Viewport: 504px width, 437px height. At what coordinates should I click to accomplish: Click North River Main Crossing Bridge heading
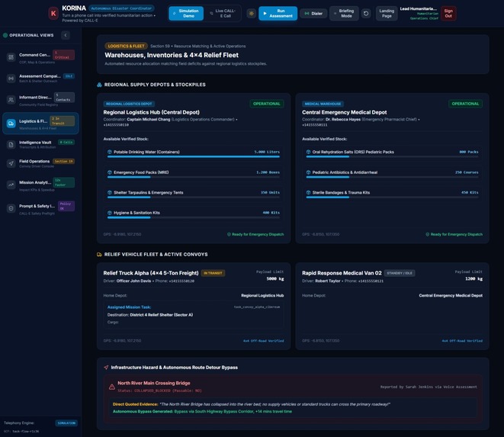[x=154, y=384]
